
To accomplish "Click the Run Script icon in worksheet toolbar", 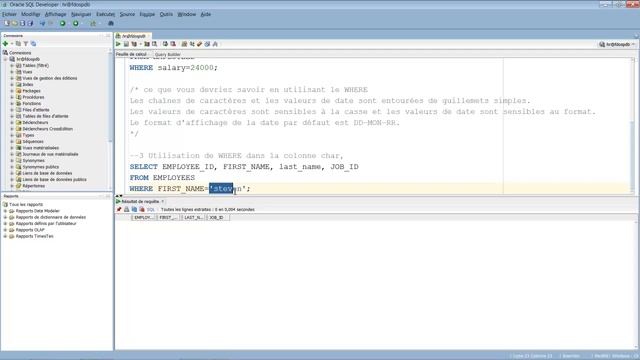I will [126, 44].
